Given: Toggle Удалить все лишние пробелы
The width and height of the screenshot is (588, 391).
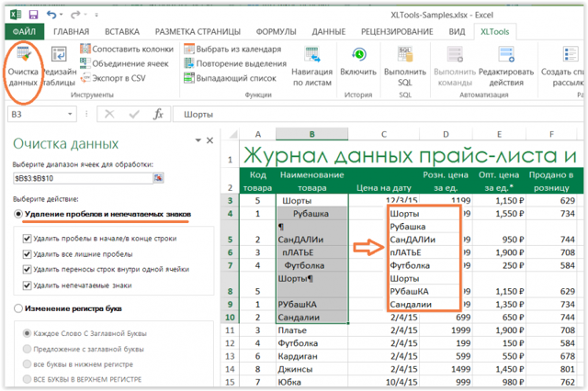Looking at the screenshot, I should [27, 254].
